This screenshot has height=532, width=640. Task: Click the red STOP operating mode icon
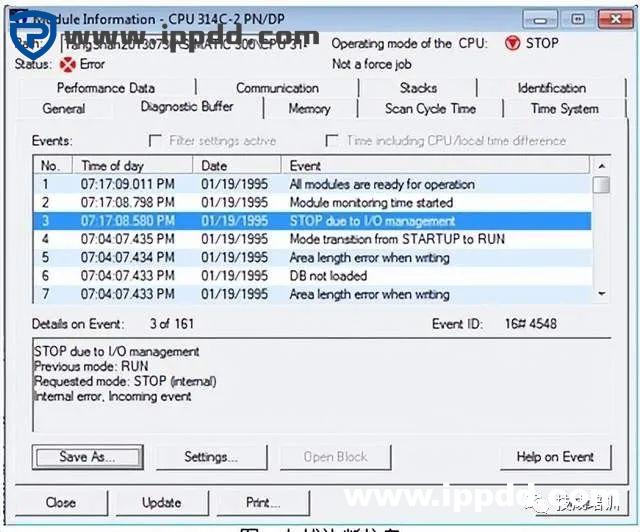click(512, 43)
